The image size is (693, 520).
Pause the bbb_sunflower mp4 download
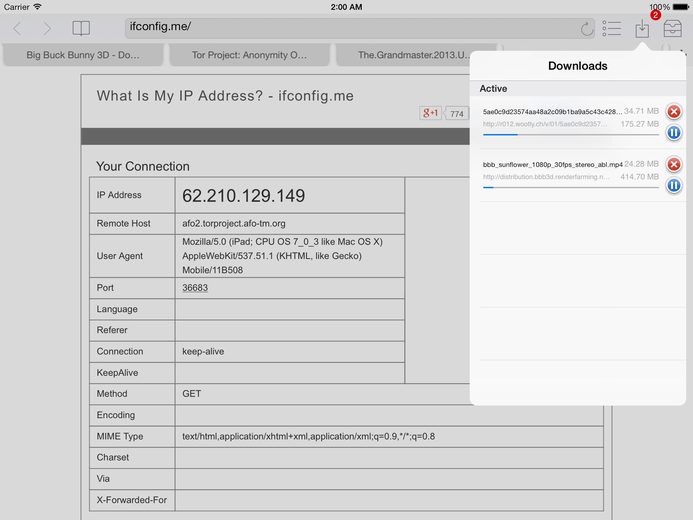(x=674, y=185)
